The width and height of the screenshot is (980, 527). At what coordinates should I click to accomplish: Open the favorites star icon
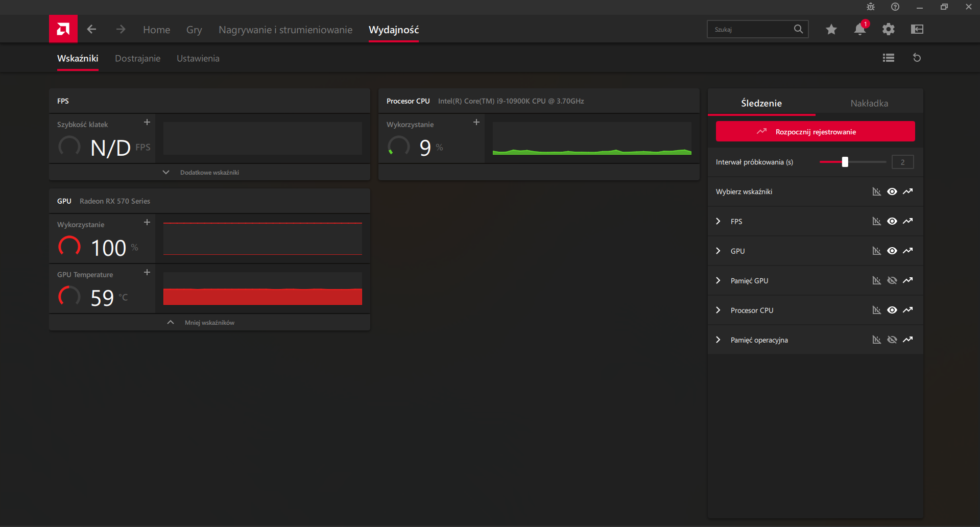[831, 30]
